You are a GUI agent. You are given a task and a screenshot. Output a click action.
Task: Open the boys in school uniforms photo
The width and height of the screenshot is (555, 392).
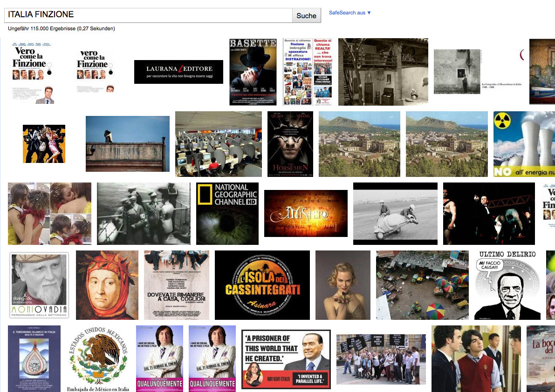pos(476,358)
